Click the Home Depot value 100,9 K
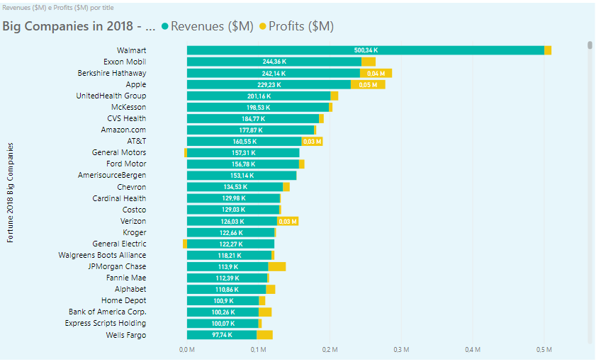The image size is (601, 364). pos(223,301)
